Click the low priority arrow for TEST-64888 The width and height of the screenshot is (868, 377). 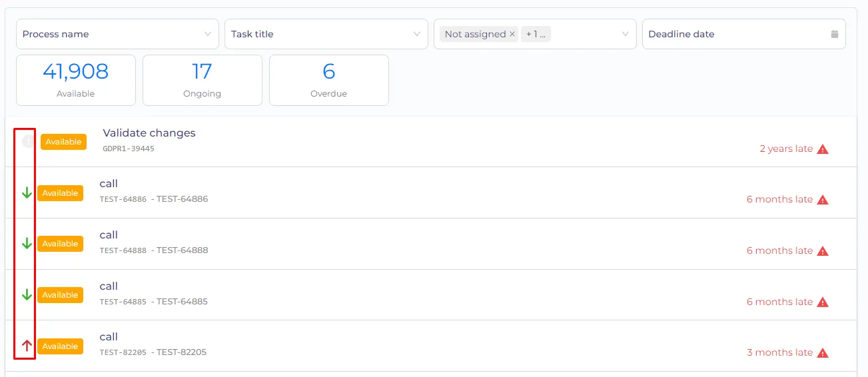[x=27, y=244]
